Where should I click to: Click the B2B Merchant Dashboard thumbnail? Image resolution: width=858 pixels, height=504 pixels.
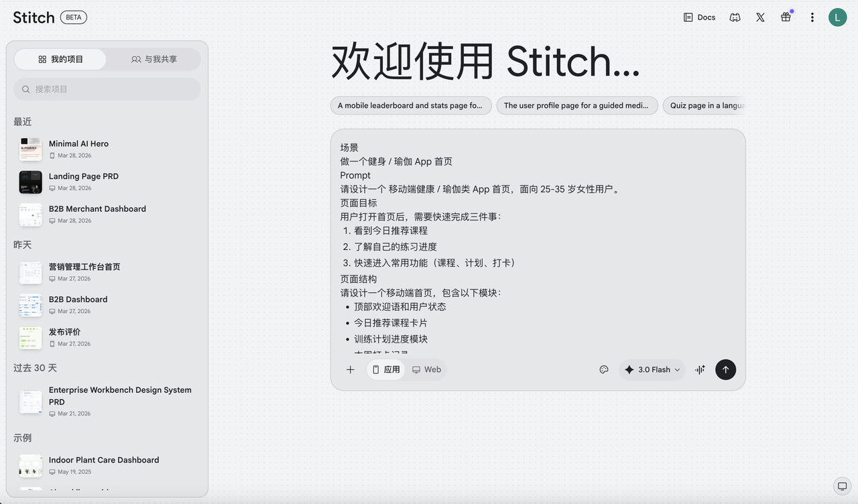[31, 214]
